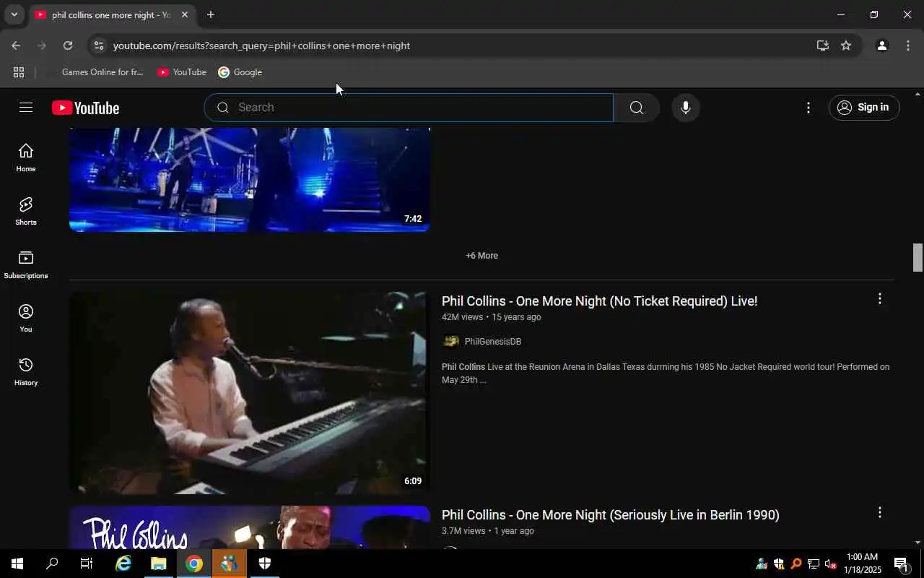Play the 7:42 blue stage thumbnail
The width and height of the screenshot is (924, 578).
[249, 180]
